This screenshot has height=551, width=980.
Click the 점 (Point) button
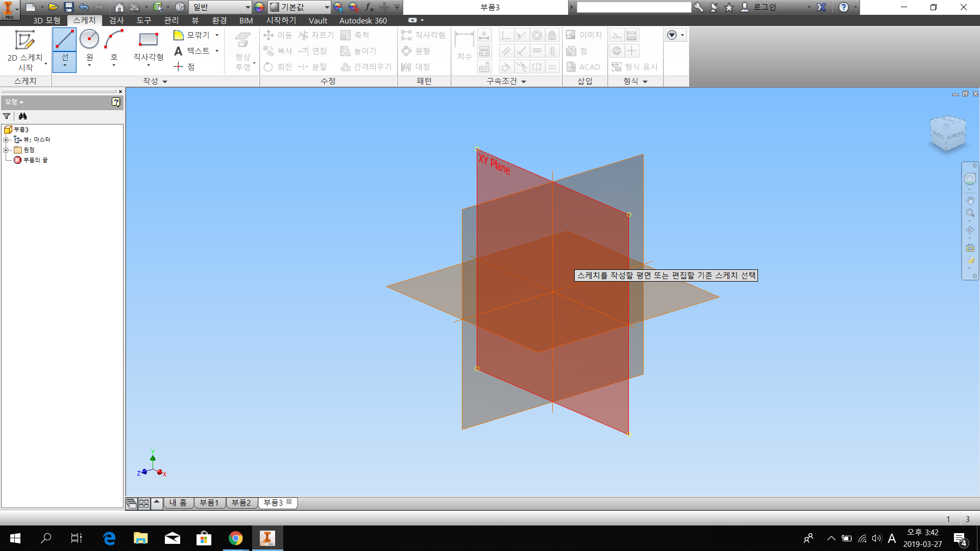[x=184, y=67]
